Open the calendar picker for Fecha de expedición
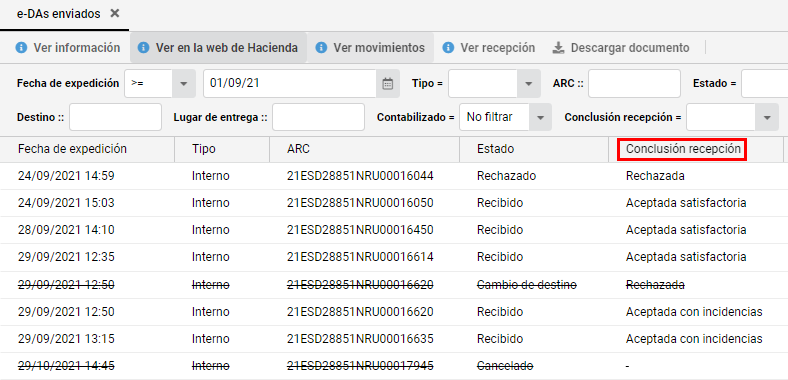The image size is (788, 380). point(387,83)
